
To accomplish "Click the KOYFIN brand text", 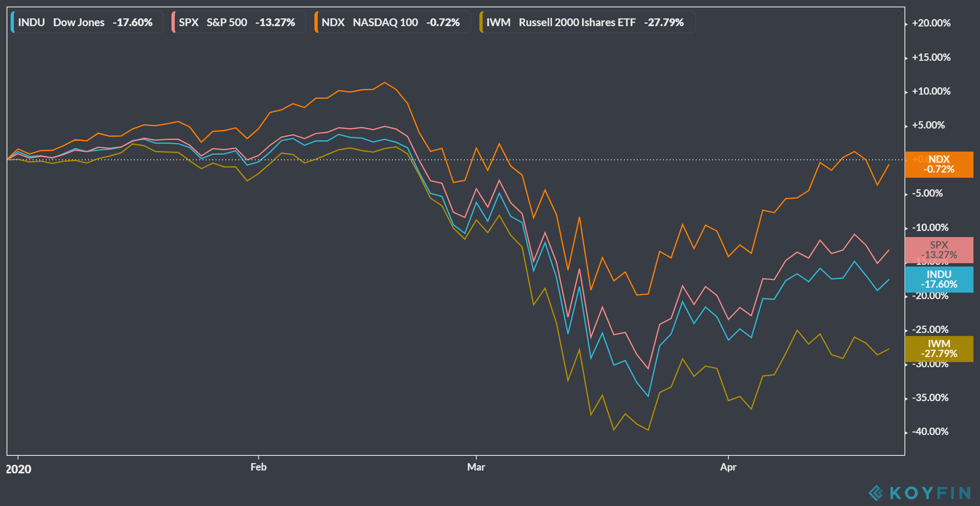I will point(930,493).
